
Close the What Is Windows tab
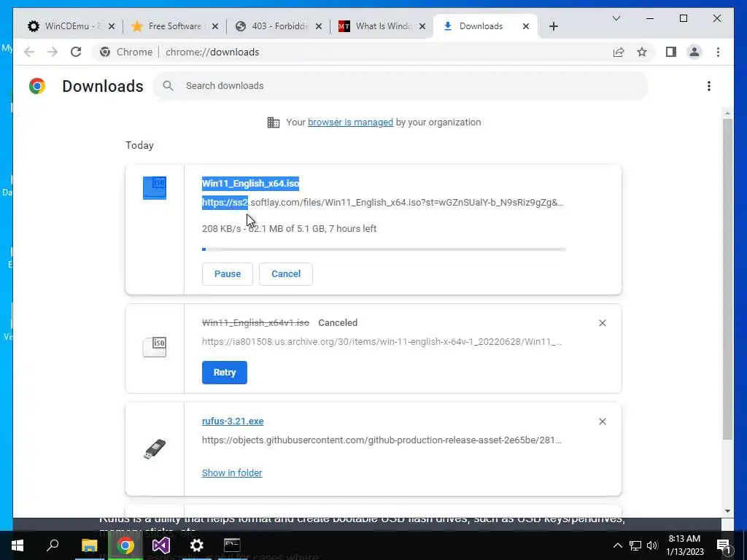point(422,26)
